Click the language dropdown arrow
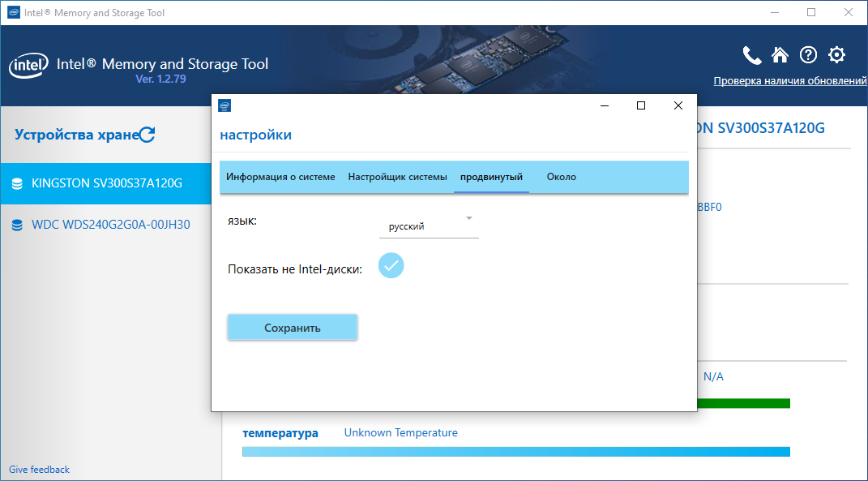The image size is (868, 481). (469, 218)
